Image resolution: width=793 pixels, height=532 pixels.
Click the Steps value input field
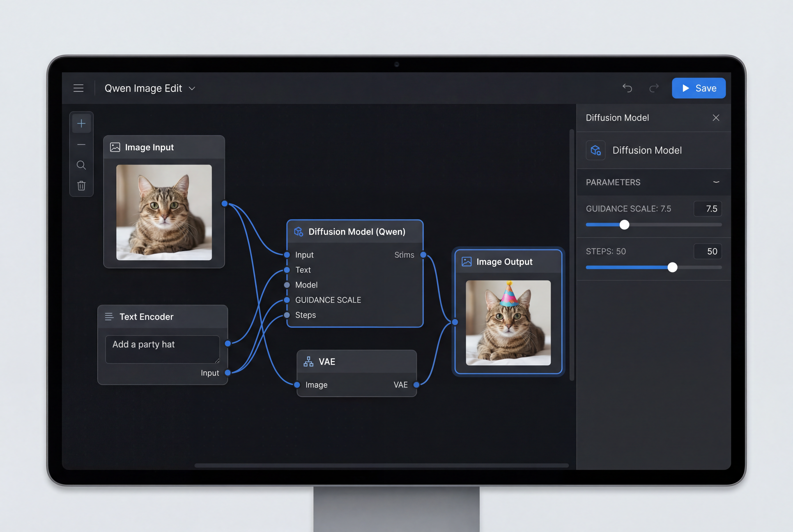[x=708, y=251]
